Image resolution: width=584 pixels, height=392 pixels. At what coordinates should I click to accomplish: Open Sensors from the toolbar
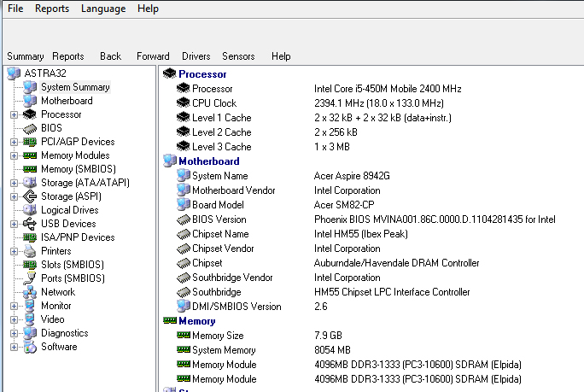pyautogui.click(x=238, y=56)
